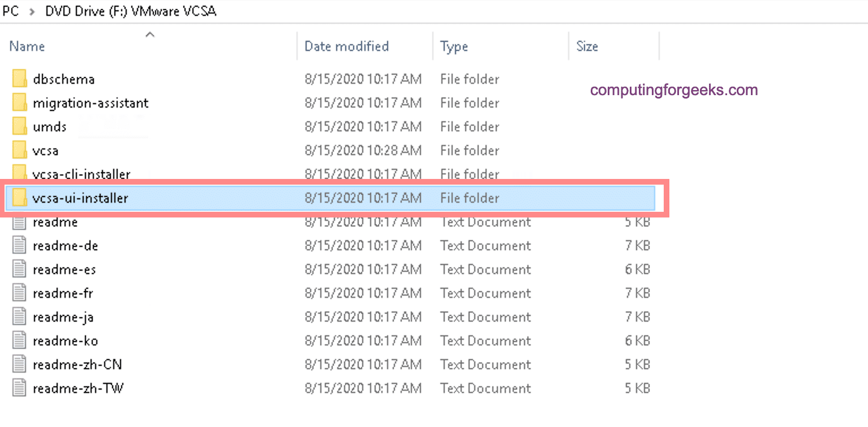Open the highlighted vcsa-ui-installer folder icon
868x427 pixels.
point(19,198)
